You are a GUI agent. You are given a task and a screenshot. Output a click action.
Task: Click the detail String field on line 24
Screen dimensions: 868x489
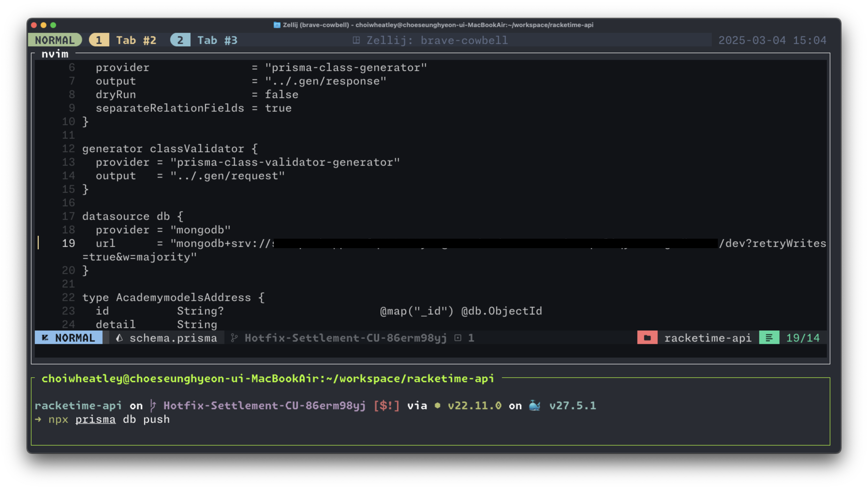(x=156, y=324)
